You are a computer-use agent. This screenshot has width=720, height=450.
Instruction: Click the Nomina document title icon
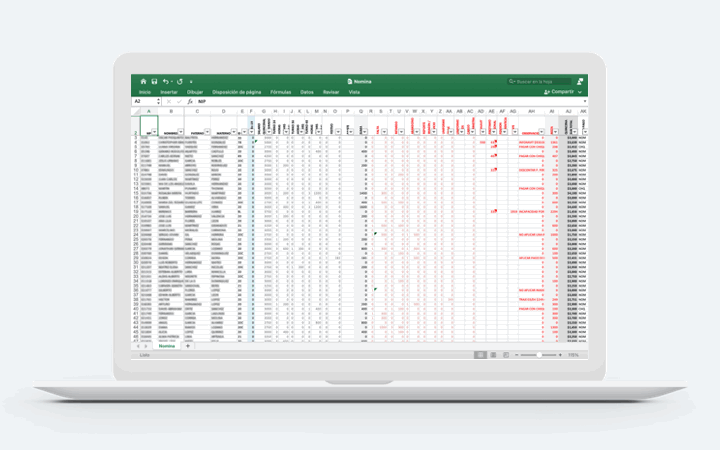tap(349, 81)
